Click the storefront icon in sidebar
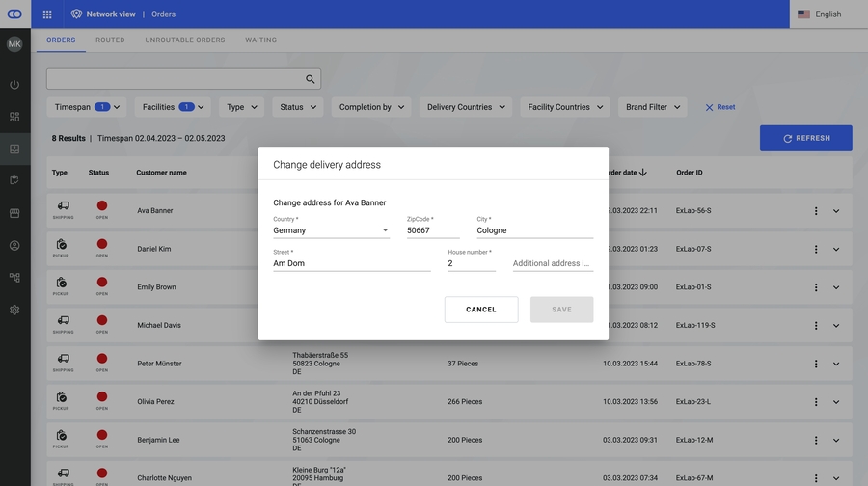The width and height of the screenshot is (868, 486). 14,213
